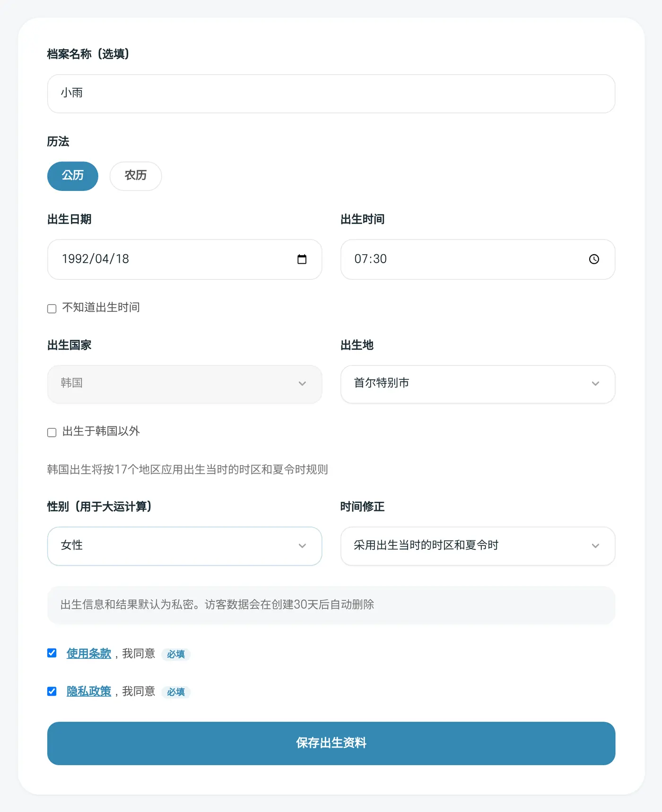The height and width of the screenshot is (812, 662).
Task: Open the calendar picker icon for 出生日期
Action: [x=302, y=259]
